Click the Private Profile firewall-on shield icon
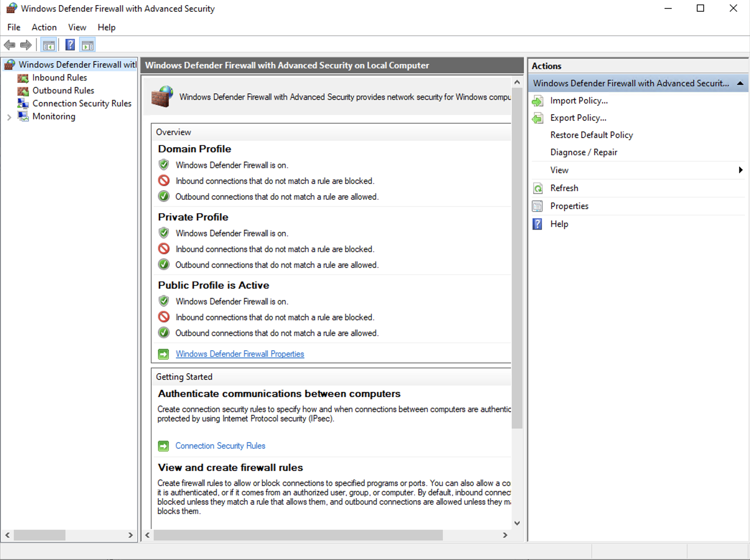Viewport: 750px width, 560px height. click(164, 233)
